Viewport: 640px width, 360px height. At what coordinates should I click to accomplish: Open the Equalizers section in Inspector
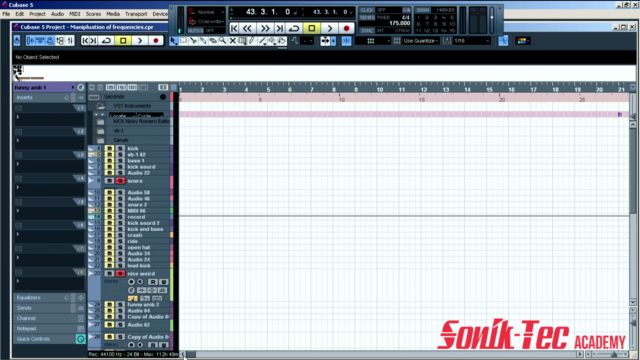click(x=49, y=298)
